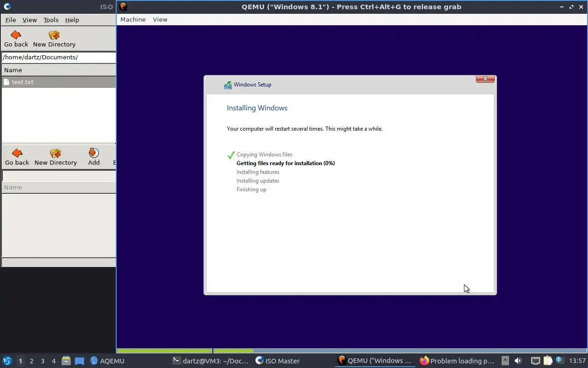Click the network tray icon

(x=535, y=361)
